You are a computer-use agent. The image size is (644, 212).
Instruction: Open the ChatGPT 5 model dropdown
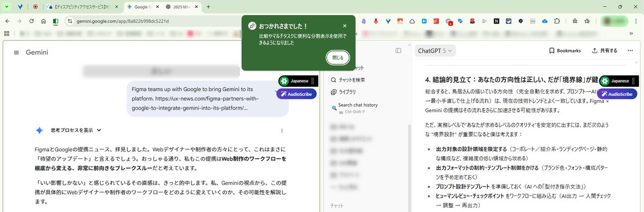pyautogui.click(x=435, y=50)
